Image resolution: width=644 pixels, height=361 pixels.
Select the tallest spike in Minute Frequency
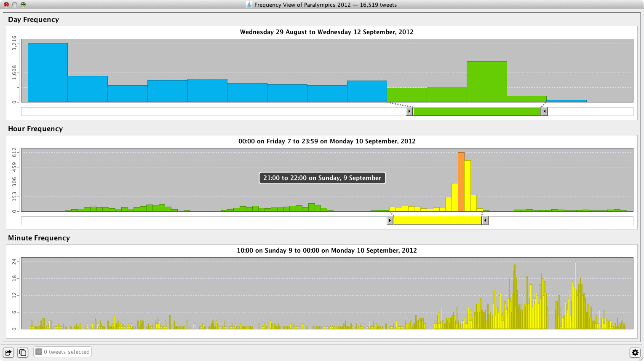click(x=575, y=295)
